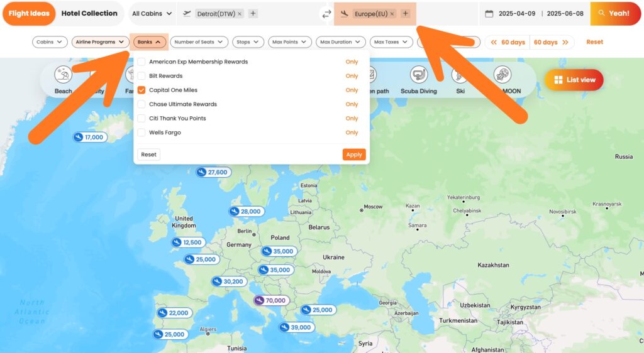This screenshot has height=353, width=644.
Task: Uncheck the Capital One Miles checkbox
Action: coord(142,90)
